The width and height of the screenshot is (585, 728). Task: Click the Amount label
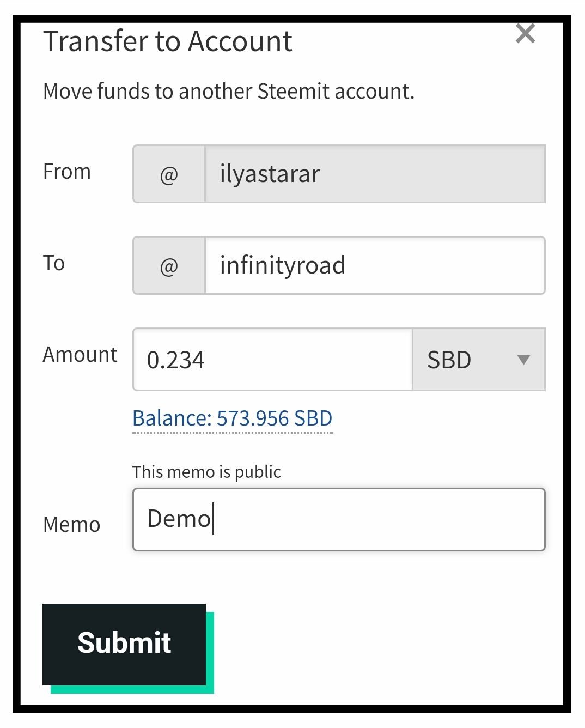(x=80, y=355)
